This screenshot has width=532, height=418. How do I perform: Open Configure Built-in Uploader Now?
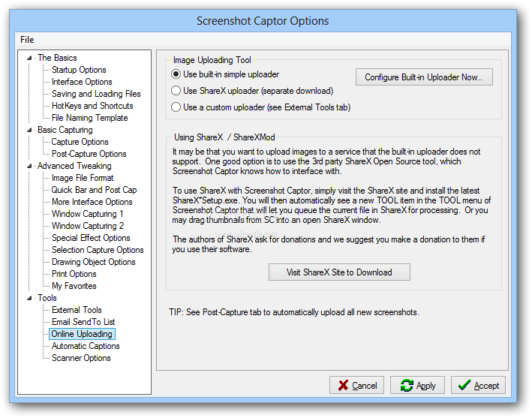(x=424, y=77)
